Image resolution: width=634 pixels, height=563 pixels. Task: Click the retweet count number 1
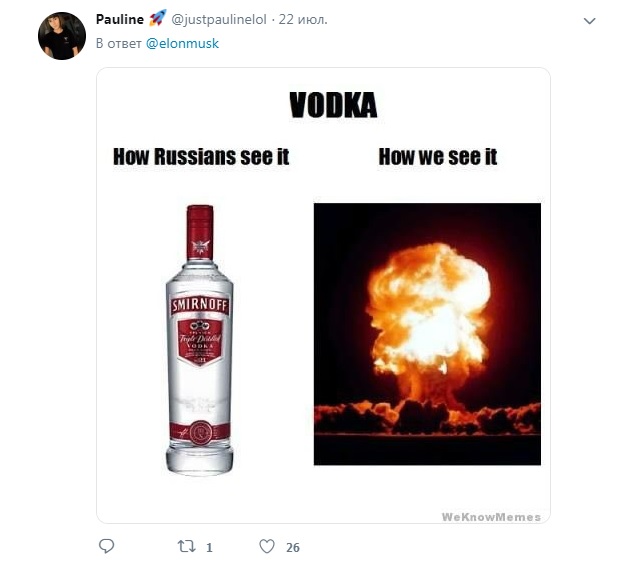point(209,548)
